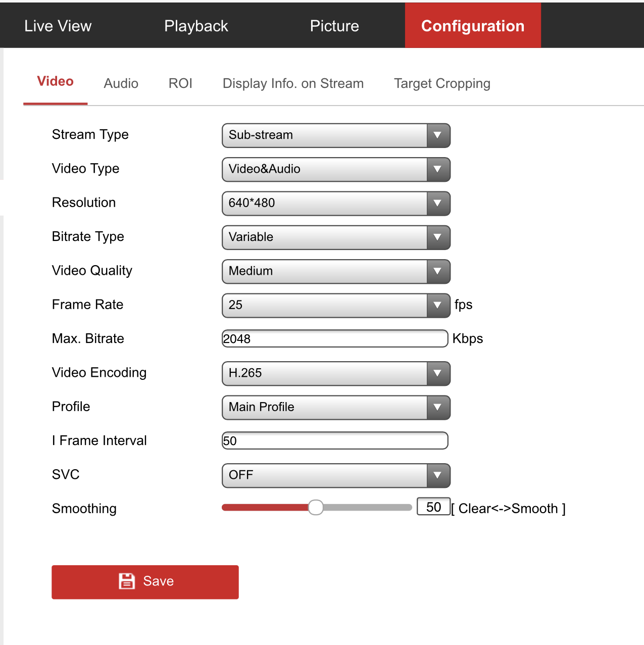Viewport: 644px width, 645px height.
Task: Open the Stream Type dropdown
Action: [336, 135]
